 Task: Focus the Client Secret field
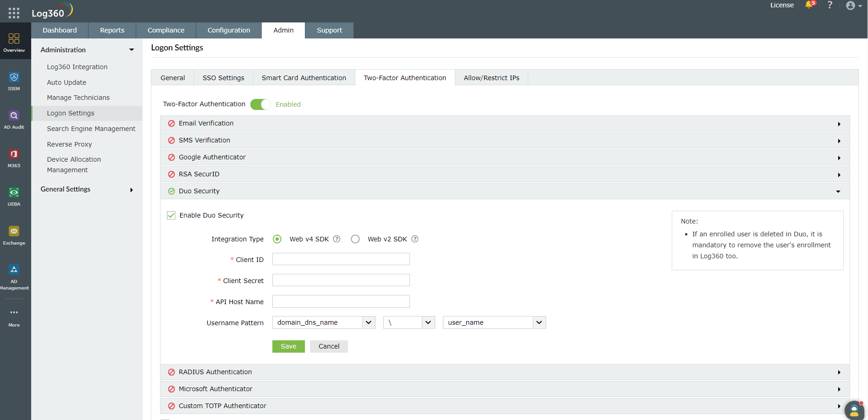tap(341, 280)
